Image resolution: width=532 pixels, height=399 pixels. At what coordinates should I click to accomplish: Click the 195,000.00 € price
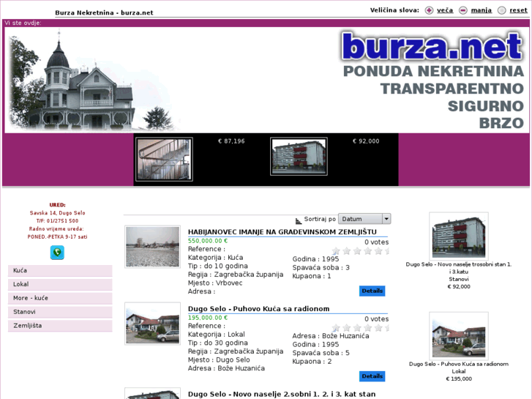[x=208, y=318]
